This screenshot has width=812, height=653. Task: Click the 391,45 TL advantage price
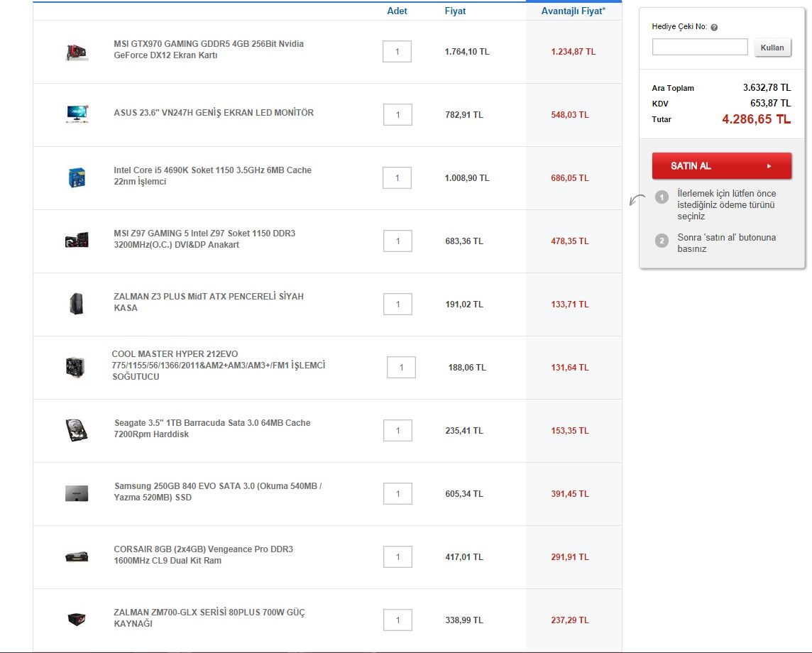coord(570,494)
